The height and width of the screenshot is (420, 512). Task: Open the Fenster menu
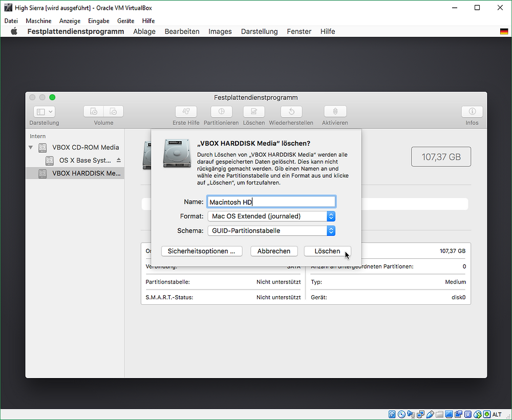tap(299, 31)
